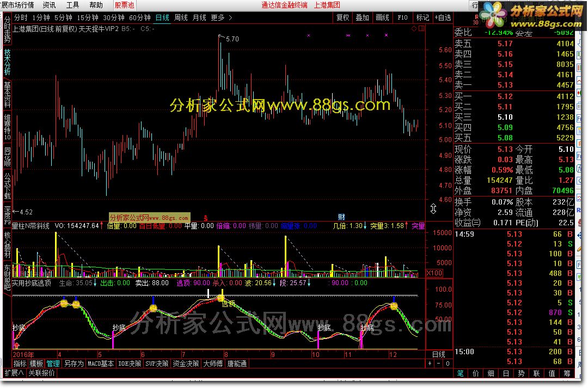Select the 价 price tab
This screenshot has height=388, width=588.
(475, 373)
